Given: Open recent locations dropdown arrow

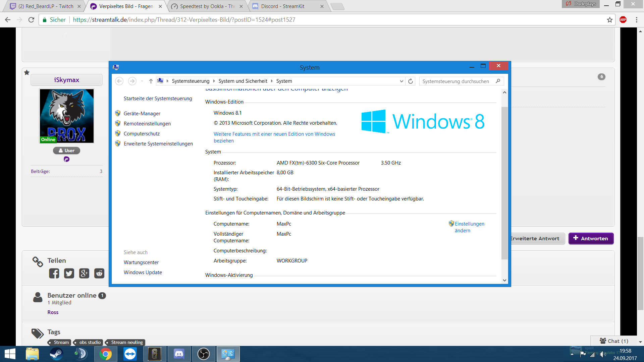Looking at the screenshot, I should click(x=142, y=81).
